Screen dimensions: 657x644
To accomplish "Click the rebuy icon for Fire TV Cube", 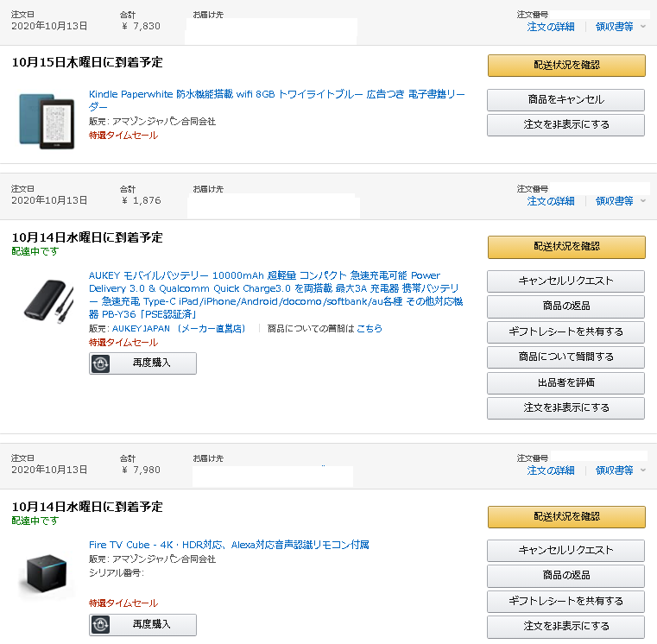I will click(x=100, y=625).
